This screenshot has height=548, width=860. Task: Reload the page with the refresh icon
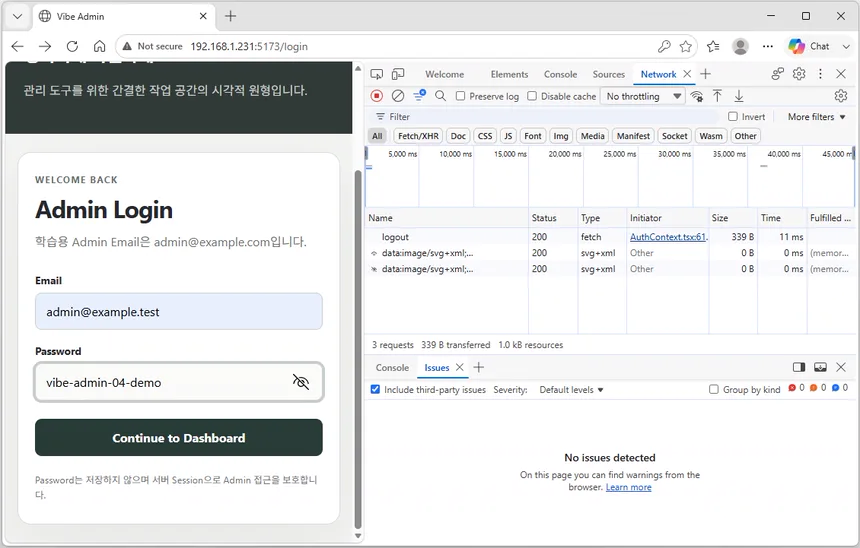click(72, 47)
